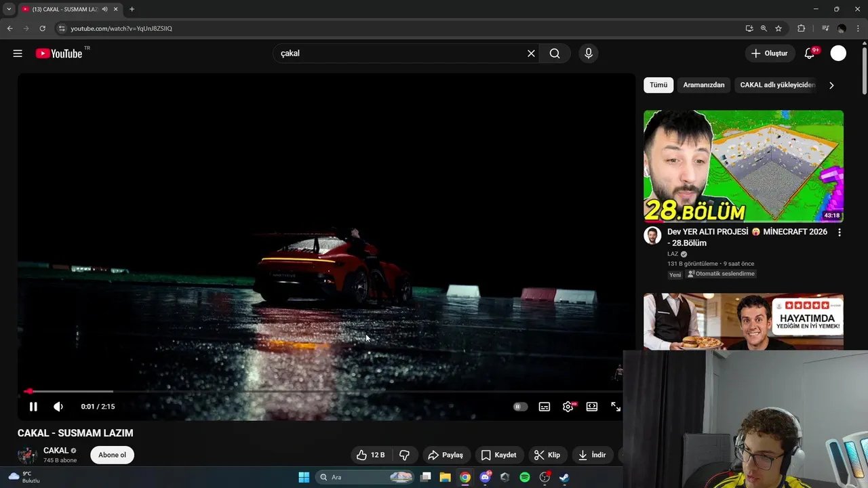The height and width of the screenshot is (488, 868).
Task: Open zoom icon in address bar
Action: click(764, 28)
